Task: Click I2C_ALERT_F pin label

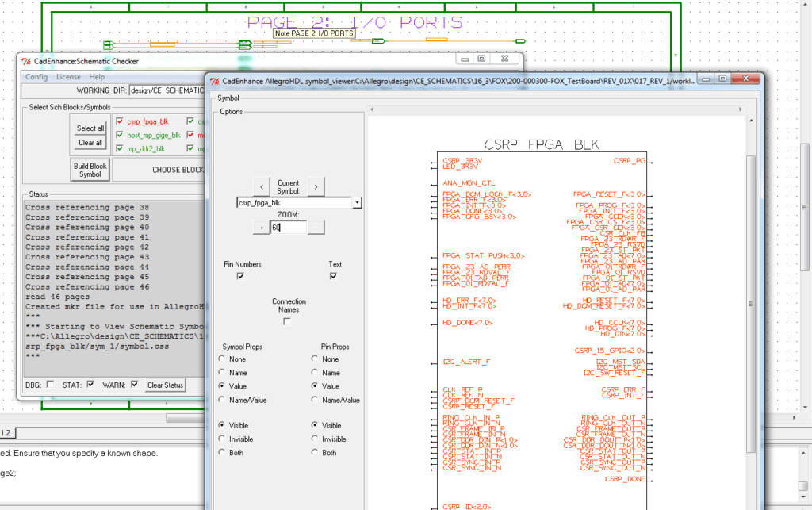Action: 466,362
